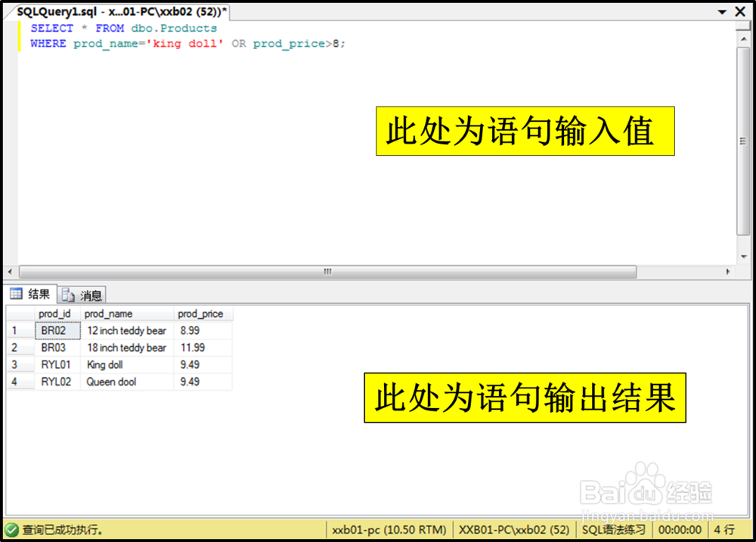756x542 pixels.
Task: Click the prod_name column header to sort
Action: (108, 313)
